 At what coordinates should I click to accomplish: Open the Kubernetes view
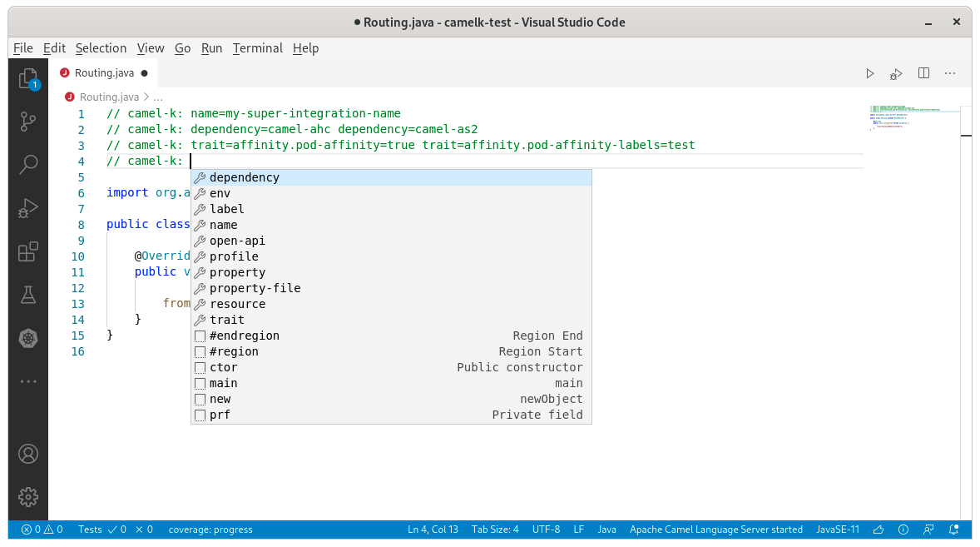click(x=28, y=337)
